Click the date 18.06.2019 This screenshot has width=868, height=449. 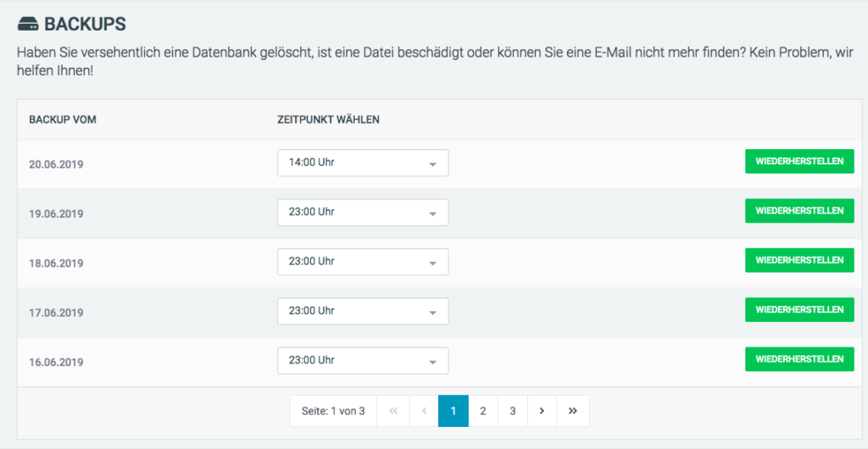click(x=57, y=263)
